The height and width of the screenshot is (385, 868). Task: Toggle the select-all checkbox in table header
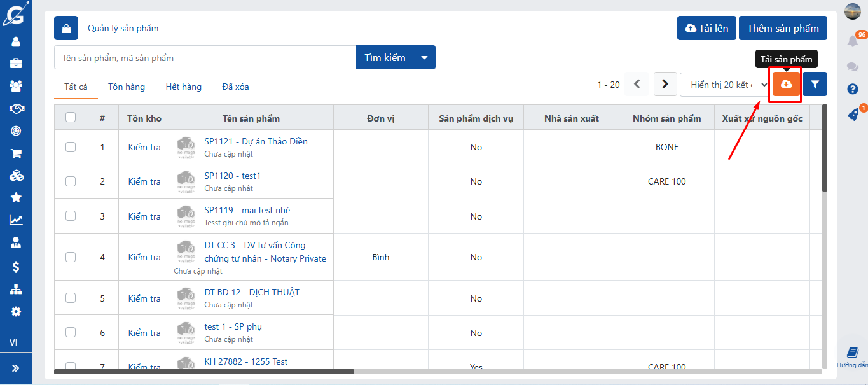tap(71, 117)
